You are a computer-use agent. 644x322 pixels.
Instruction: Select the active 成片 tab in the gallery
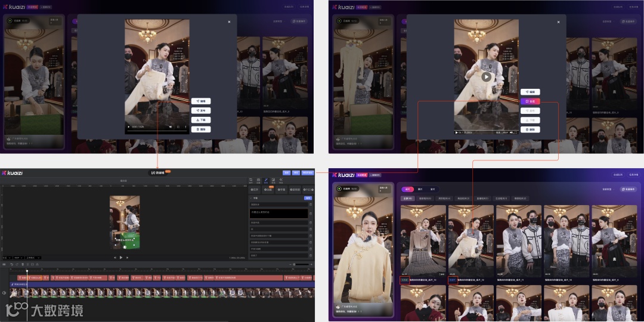[408, 190]
